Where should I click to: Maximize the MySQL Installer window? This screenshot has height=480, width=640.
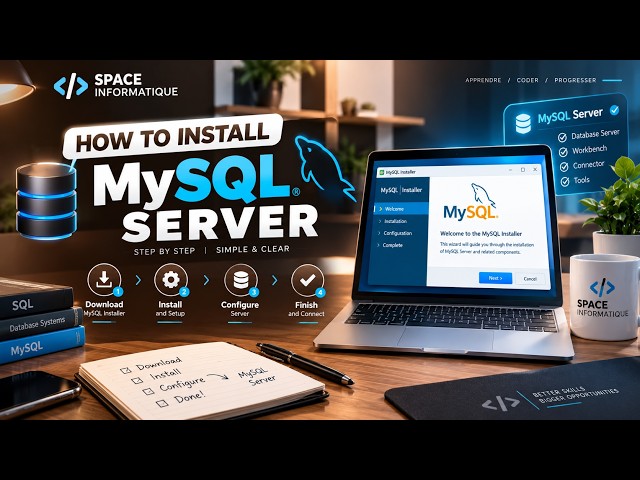coord(523,169)
